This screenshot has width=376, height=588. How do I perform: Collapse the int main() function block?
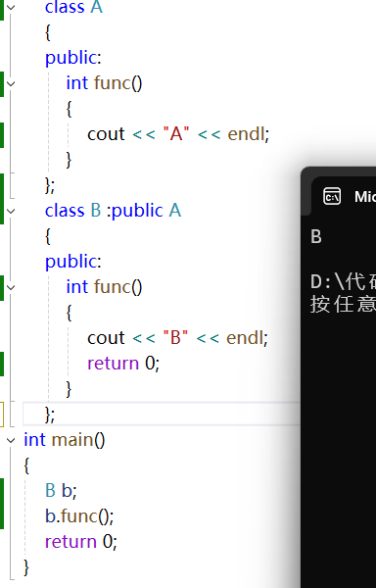(x=11, y=440)
